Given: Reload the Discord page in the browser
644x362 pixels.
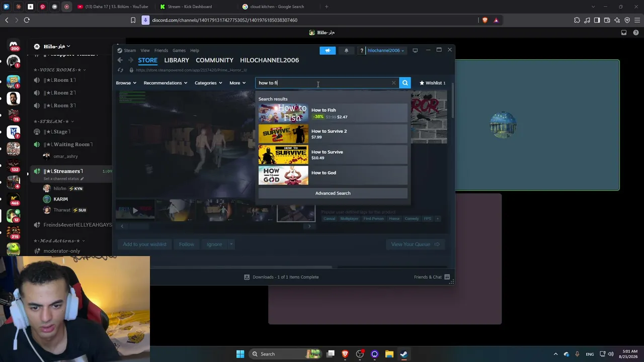Looking at the screenshot, I should (x=27, y=20).
